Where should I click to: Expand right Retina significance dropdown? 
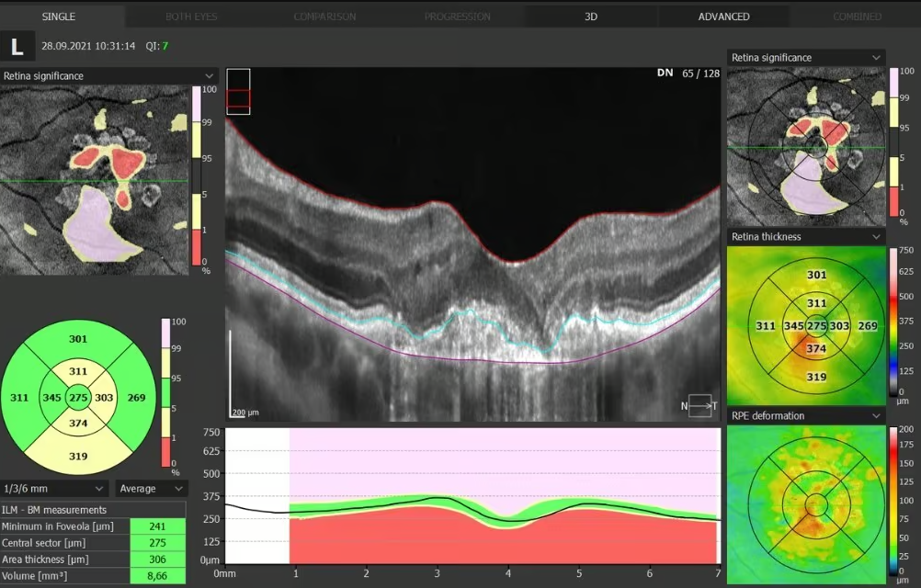806,58
